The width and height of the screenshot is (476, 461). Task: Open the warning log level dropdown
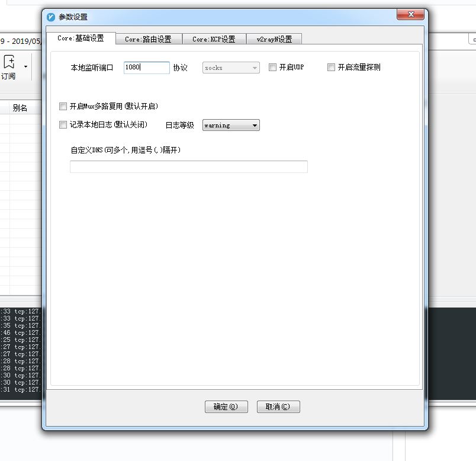click(255, 125)
